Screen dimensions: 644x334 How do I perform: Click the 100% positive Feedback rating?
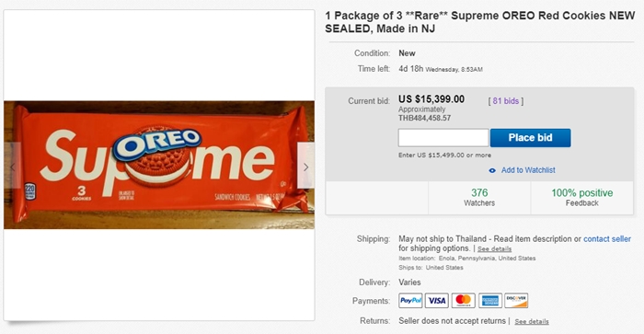582,197
